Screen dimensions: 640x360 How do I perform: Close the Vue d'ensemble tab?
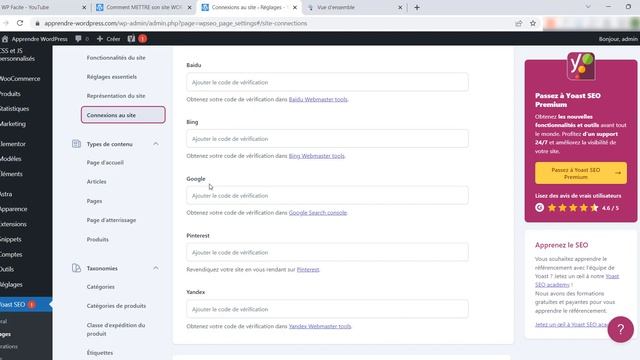click(400, 7)
